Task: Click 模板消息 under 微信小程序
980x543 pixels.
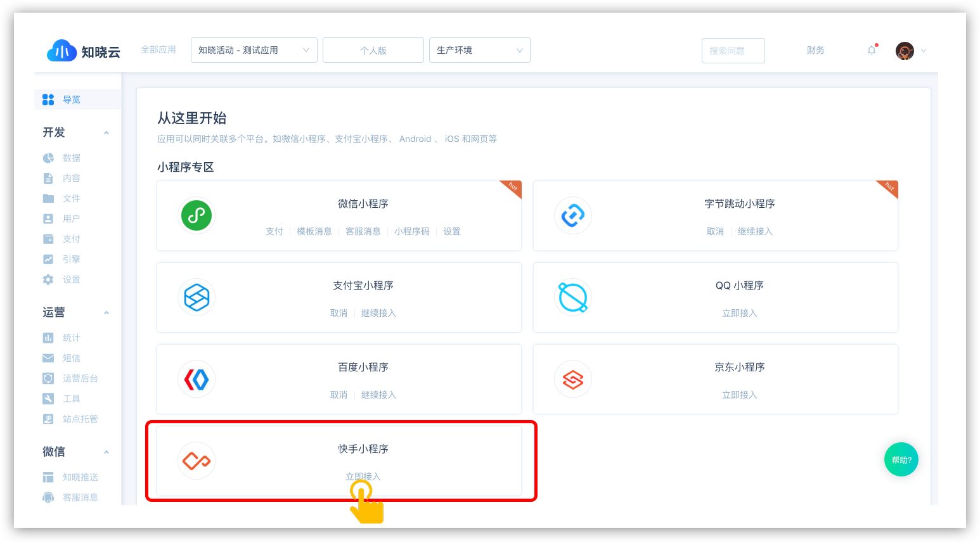Action: coord(314,231)
